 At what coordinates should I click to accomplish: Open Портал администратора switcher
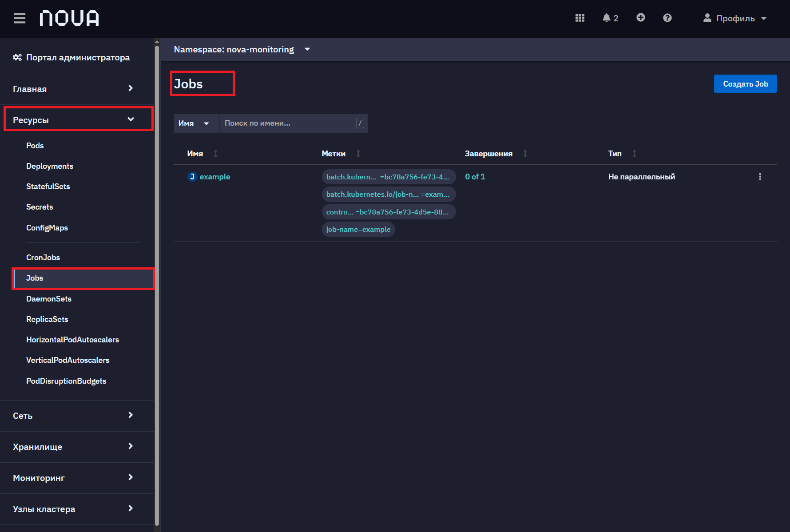71,57
